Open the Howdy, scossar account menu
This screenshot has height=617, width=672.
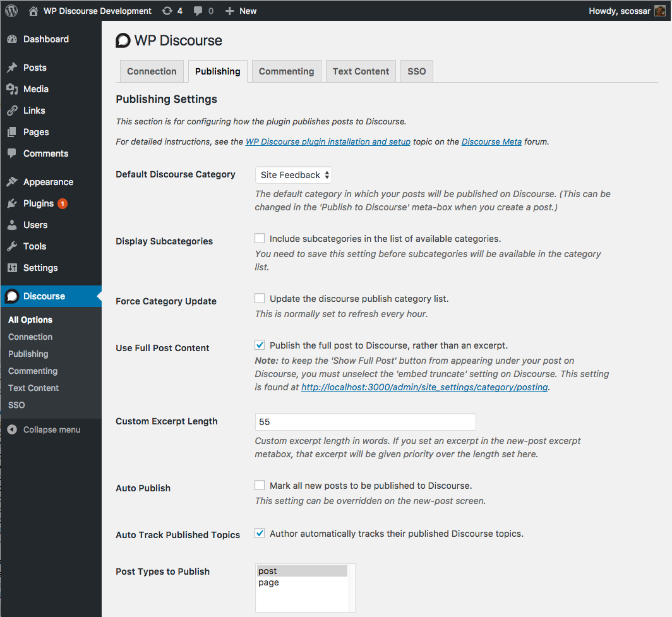point(626,11)
